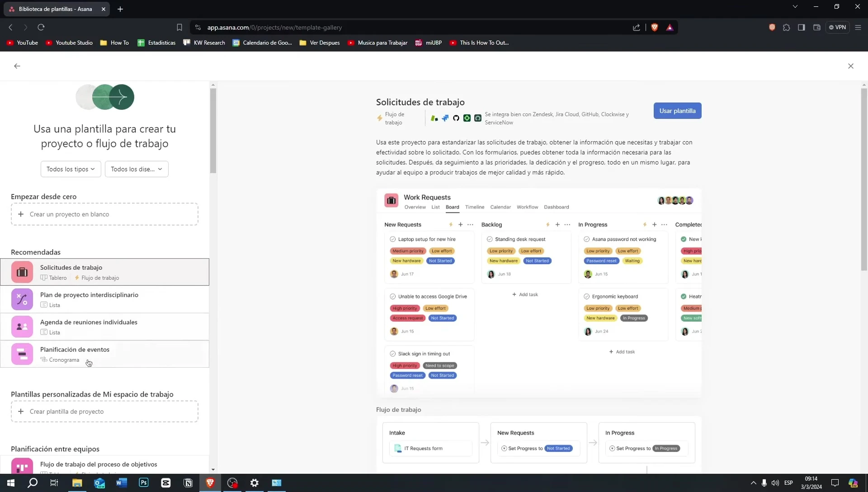Toggle VPN button in browser toolbar

838,28
